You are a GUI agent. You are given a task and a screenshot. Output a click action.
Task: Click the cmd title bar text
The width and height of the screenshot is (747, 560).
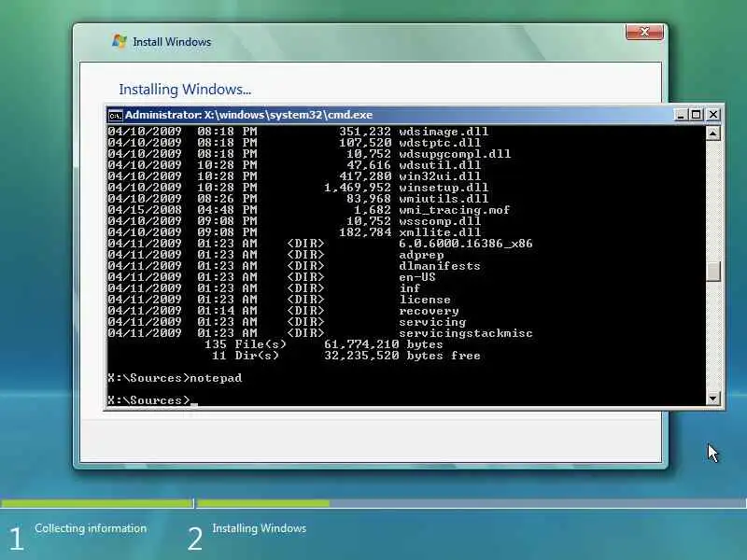(x=248, y=115)
